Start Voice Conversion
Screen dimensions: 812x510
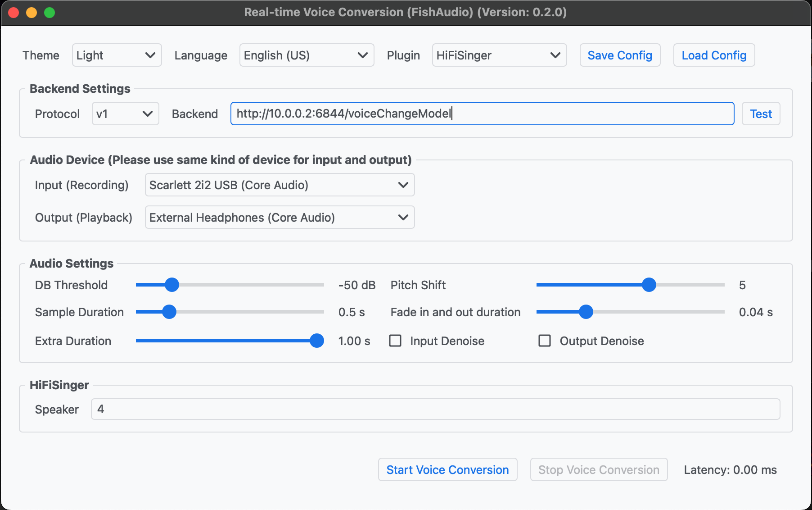point(447,470)
